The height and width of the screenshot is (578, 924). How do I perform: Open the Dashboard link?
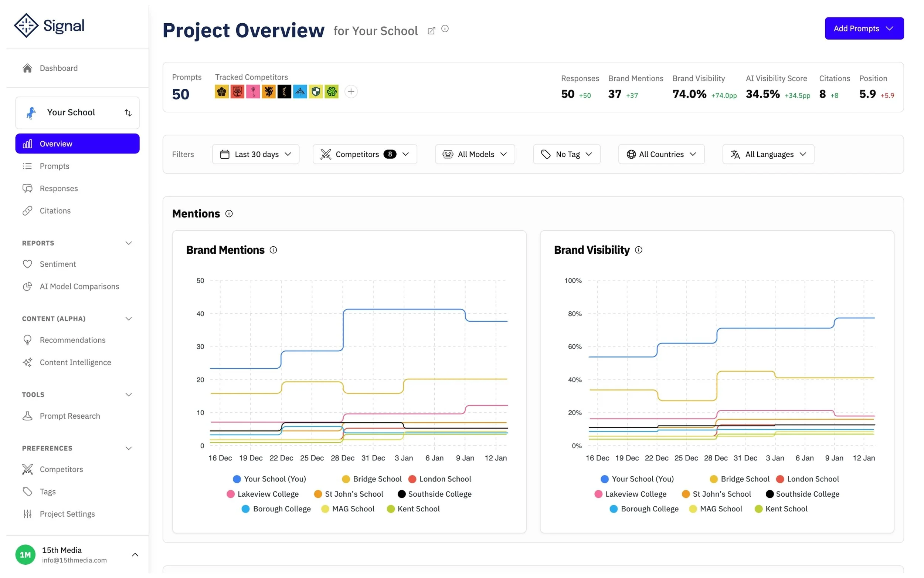[58, 68]
